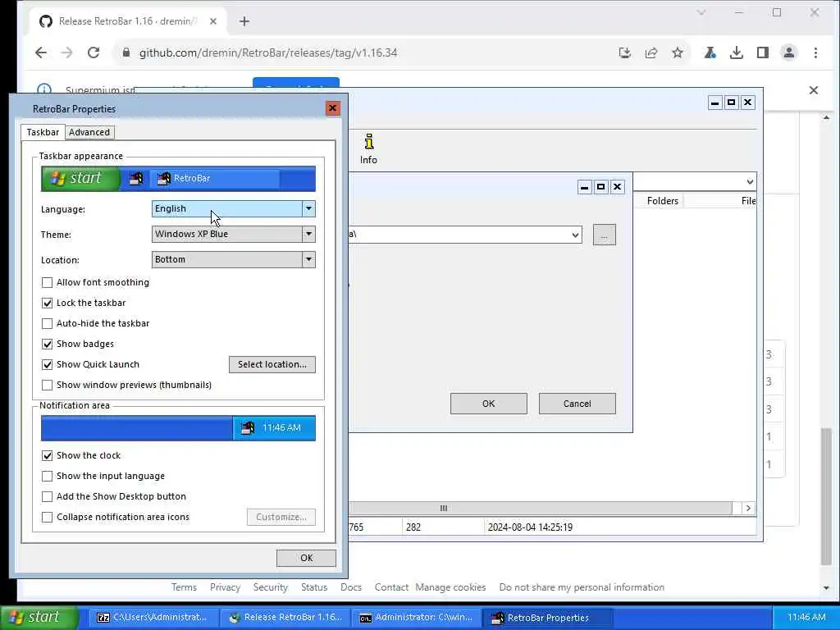Click the share page icon

651,52
